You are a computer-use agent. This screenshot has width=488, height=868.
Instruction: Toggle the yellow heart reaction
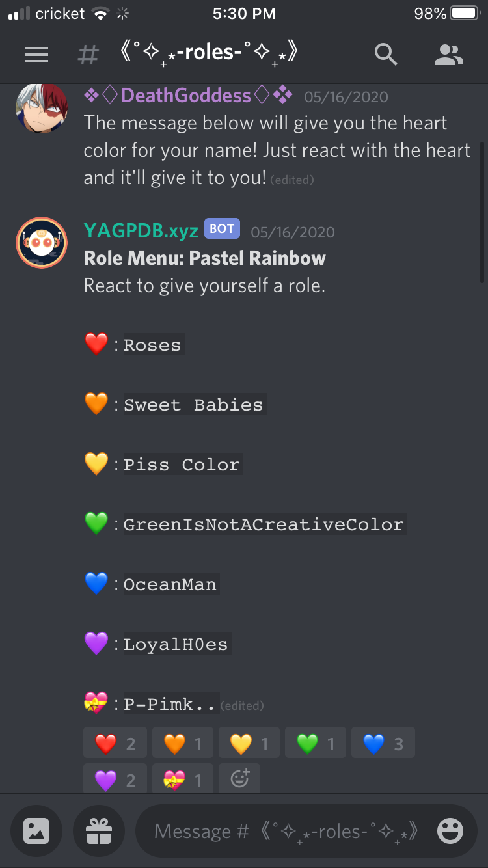click(x=249, y=743)
